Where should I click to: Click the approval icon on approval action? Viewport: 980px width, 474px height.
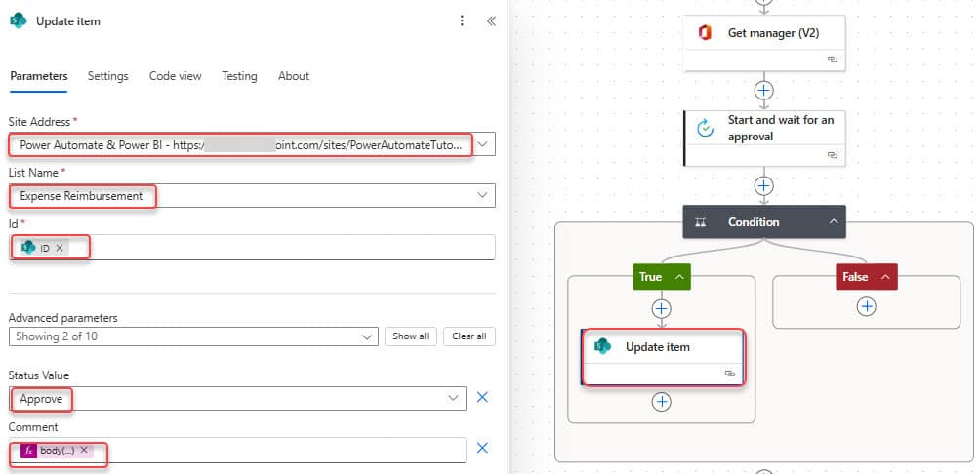pyautogui.click(x=705, y=128)
